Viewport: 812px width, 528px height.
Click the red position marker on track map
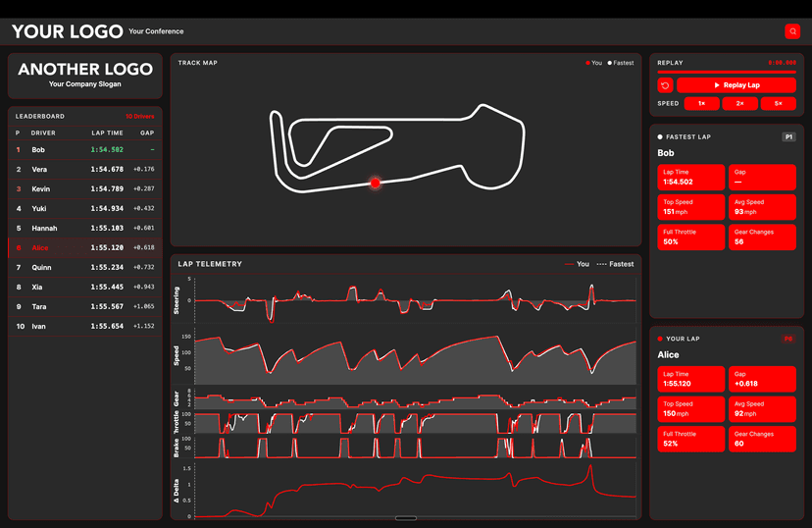(x=375, y=183)
